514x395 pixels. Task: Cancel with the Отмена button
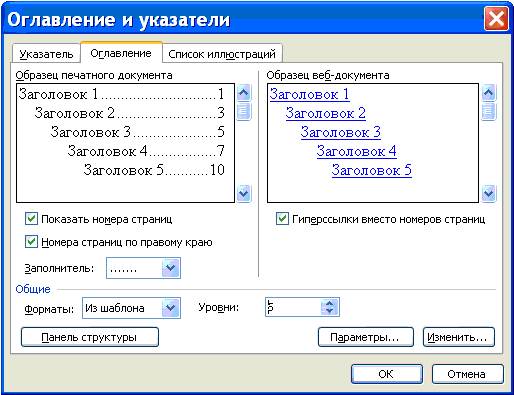coord(467,374)
